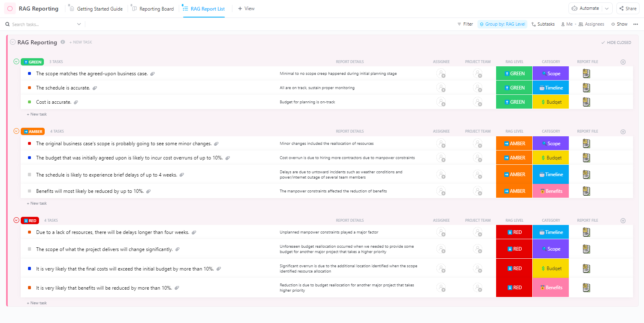Collapse the AMBER group
Image resolution: width=644 pixels, height=323 pixels.
click(x=16, y=131)
